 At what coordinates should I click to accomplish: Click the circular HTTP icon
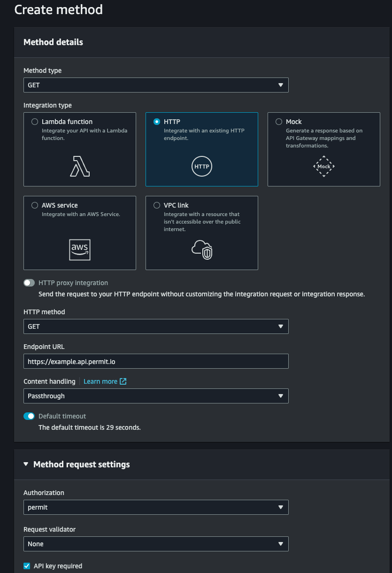201,166
